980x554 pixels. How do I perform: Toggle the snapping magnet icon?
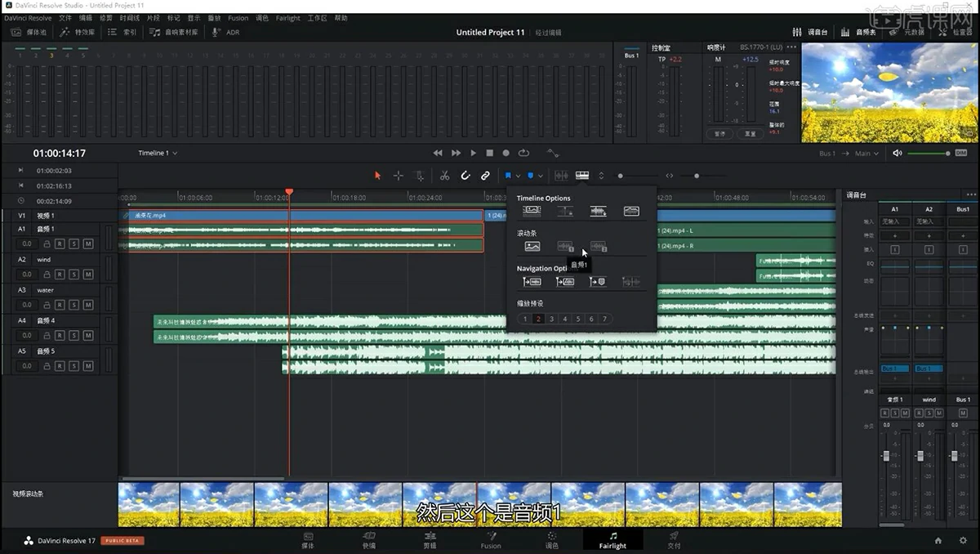point(465,176)
